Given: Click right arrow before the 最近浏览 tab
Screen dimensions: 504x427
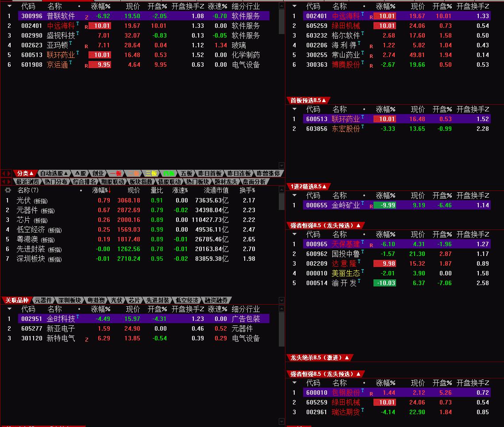Looking at the screenshot, I should pos(9,182).
